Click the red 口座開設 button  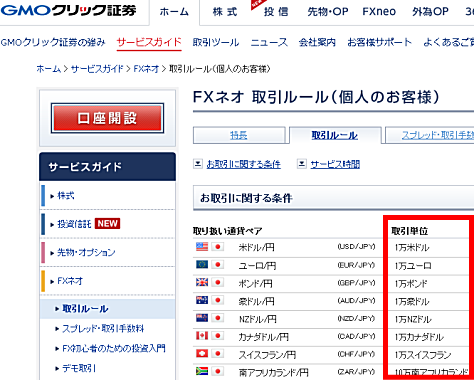click(107, 118)
